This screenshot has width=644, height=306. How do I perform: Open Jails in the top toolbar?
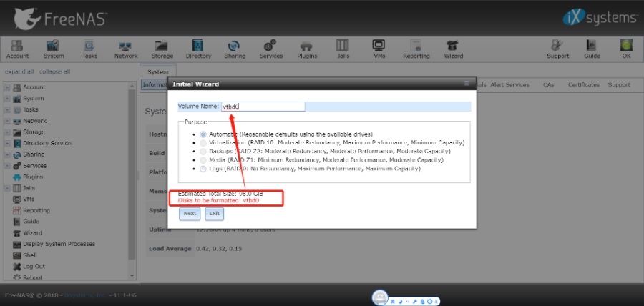(343, 49)
